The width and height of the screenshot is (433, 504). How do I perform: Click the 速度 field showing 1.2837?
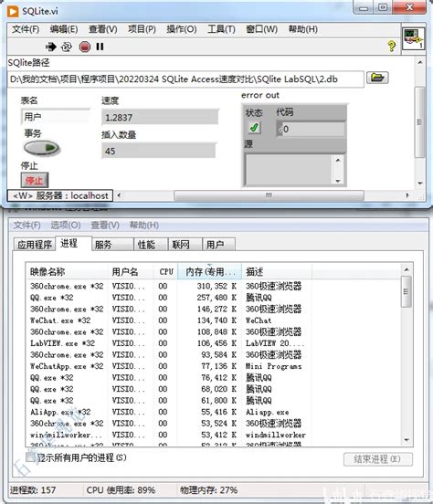coord(160,117)
